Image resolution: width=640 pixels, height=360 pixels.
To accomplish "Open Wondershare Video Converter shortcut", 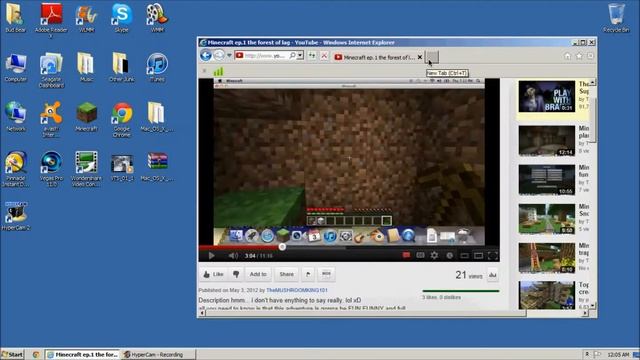I will tap(86, 169).
